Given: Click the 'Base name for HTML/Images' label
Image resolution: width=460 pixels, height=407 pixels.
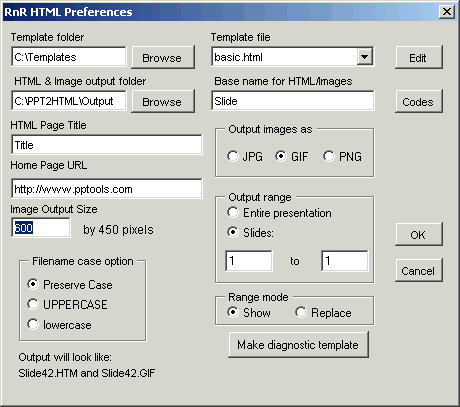Looking at the screenshot, I should click(x=283, y=81).
